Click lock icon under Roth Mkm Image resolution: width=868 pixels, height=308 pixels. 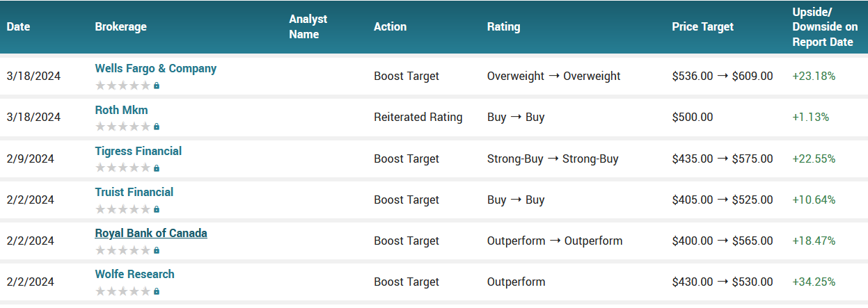(x=157, y=127)
